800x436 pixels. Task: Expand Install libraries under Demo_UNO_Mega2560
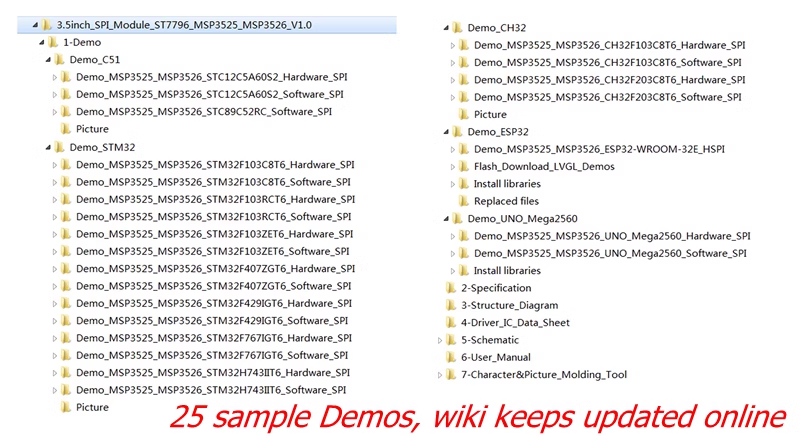451,271
